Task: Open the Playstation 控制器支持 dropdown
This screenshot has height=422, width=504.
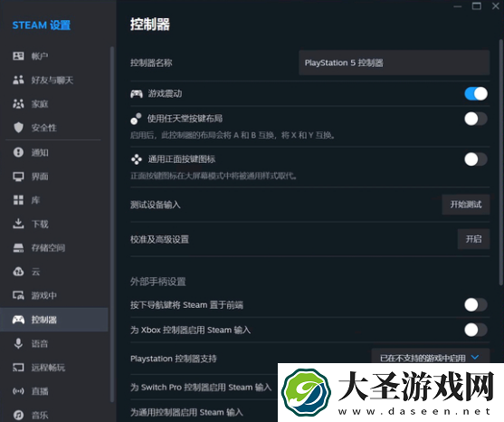Action: [x=431, y=357]
